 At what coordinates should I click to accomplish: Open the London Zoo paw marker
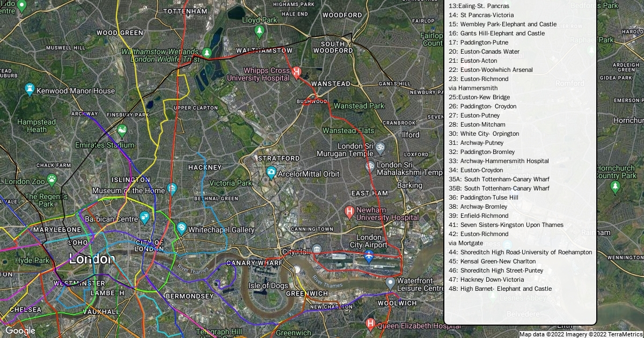(52, 179)
